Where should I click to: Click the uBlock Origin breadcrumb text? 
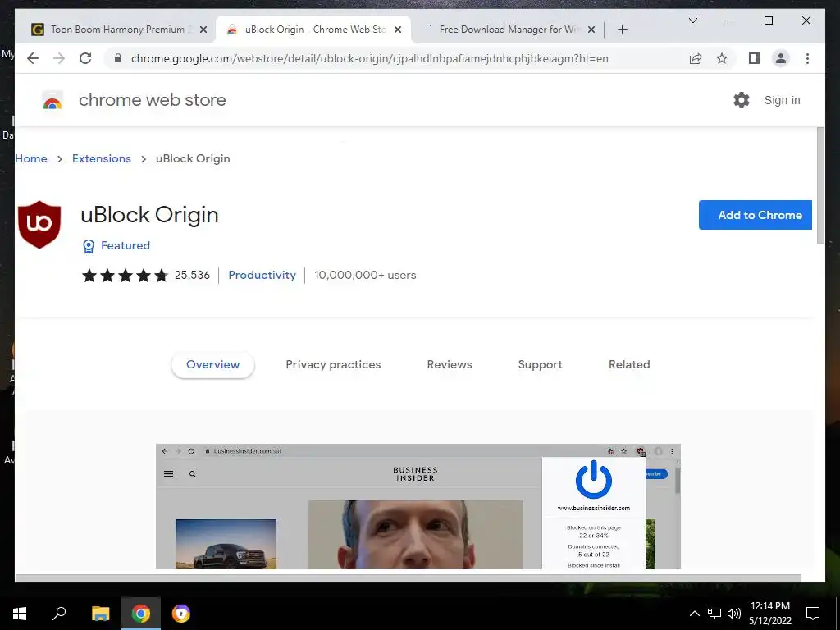coord(193,158)
